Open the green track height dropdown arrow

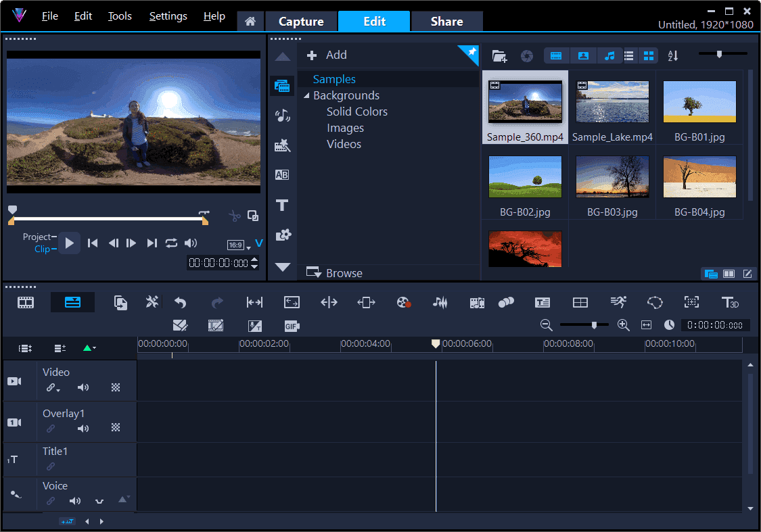tap(89, 347)
